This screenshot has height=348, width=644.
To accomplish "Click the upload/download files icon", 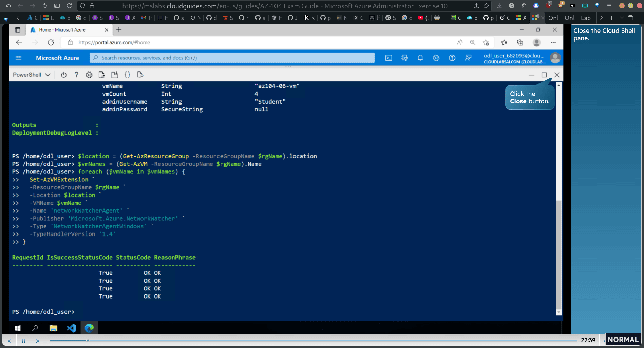I will tap(102, 75).
